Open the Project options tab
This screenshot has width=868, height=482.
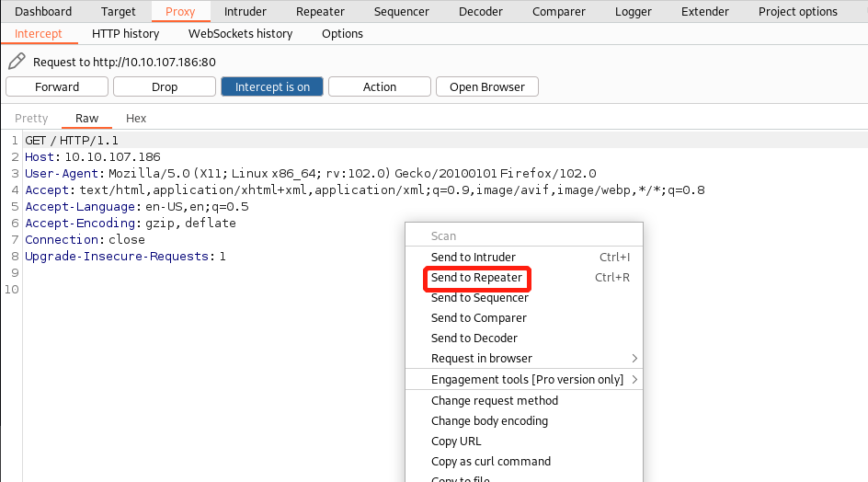[797, 11]
